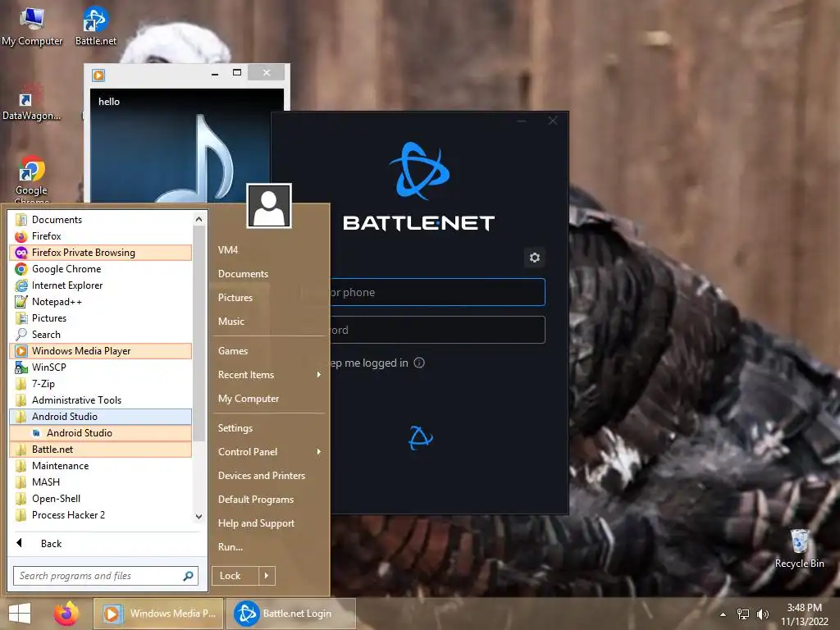The height and width of the screenshot is (630, 840).
Task: Click Media Player window title icon
Action: point(98,75)
